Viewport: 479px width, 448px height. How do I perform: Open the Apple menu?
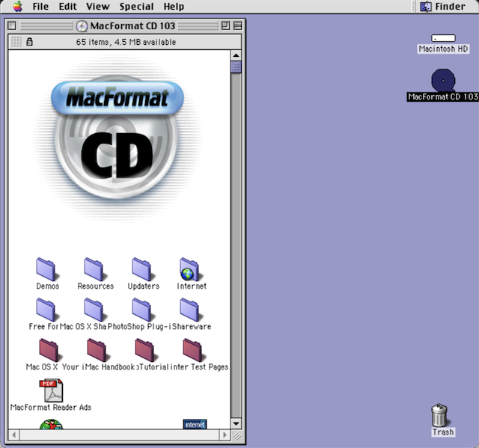(18, 7)
